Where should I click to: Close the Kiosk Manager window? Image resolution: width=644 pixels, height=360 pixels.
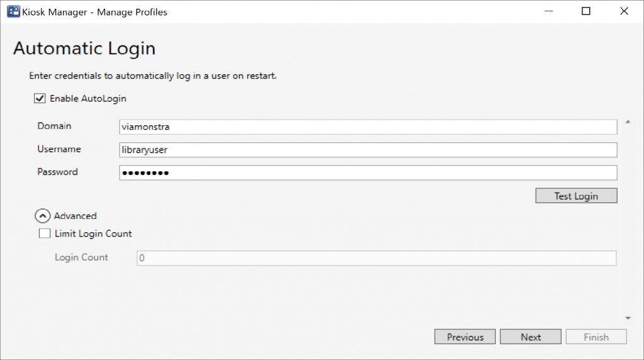coord(624,11)
